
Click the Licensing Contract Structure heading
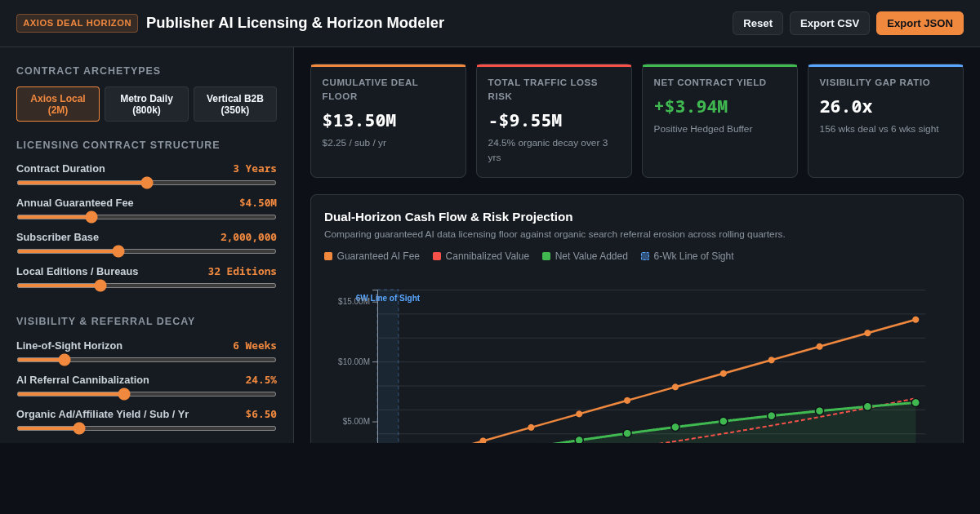[x=118, y=145]
